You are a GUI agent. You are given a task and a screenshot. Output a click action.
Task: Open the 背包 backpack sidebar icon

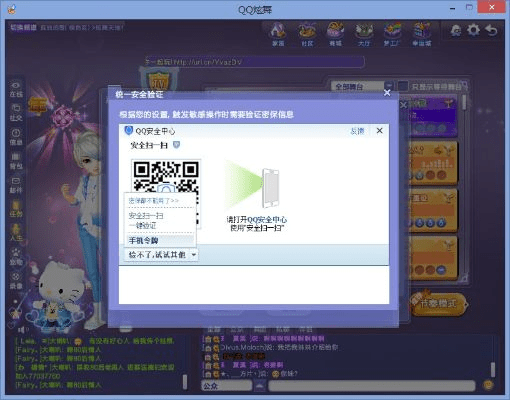pyautogui.click(x=16, y=161)
